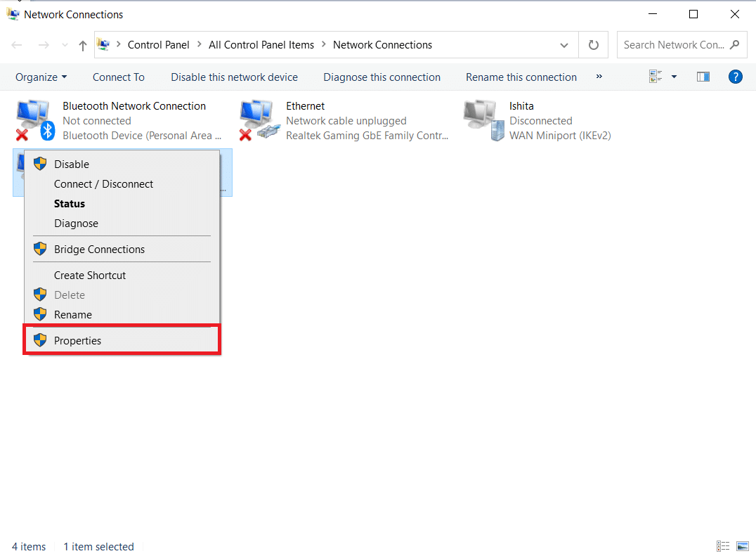Click the refresh button in address bar
Image resolution: width=756 pixels, height=556 pixels.
click(x=594, y=45)
